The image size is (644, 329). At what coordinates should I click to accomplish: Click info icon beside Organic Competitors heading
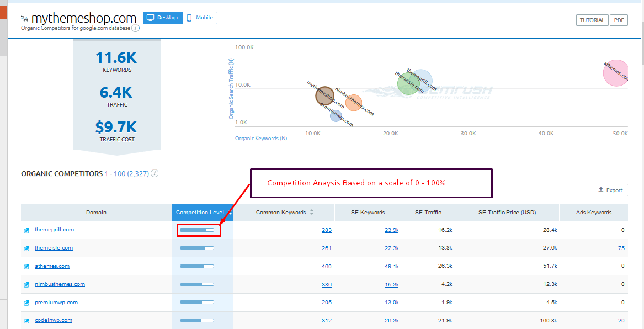point(155,173)
